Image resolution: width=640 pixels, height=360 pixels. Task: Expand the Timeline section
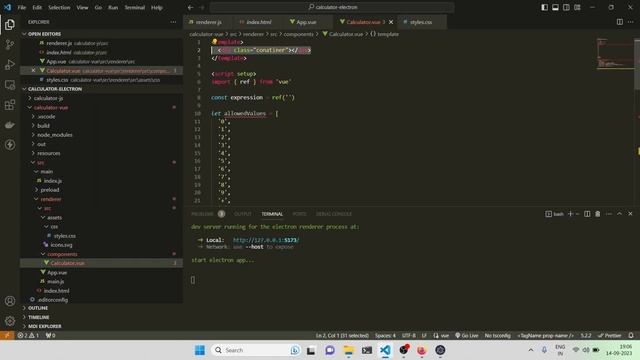pyautogui.click(x=38, y=317)
